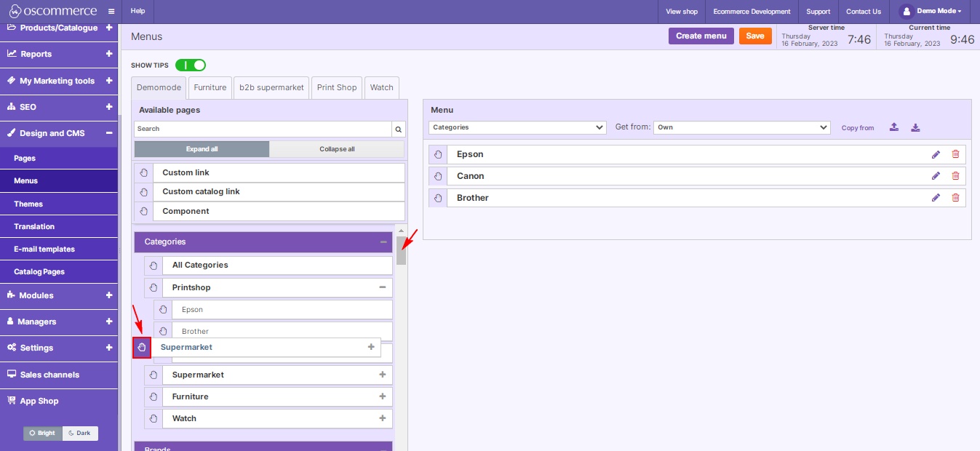This screenshot has width=980, height=451.
Task: Click the export/download icon in Menu header
Action: pos(915,127)
